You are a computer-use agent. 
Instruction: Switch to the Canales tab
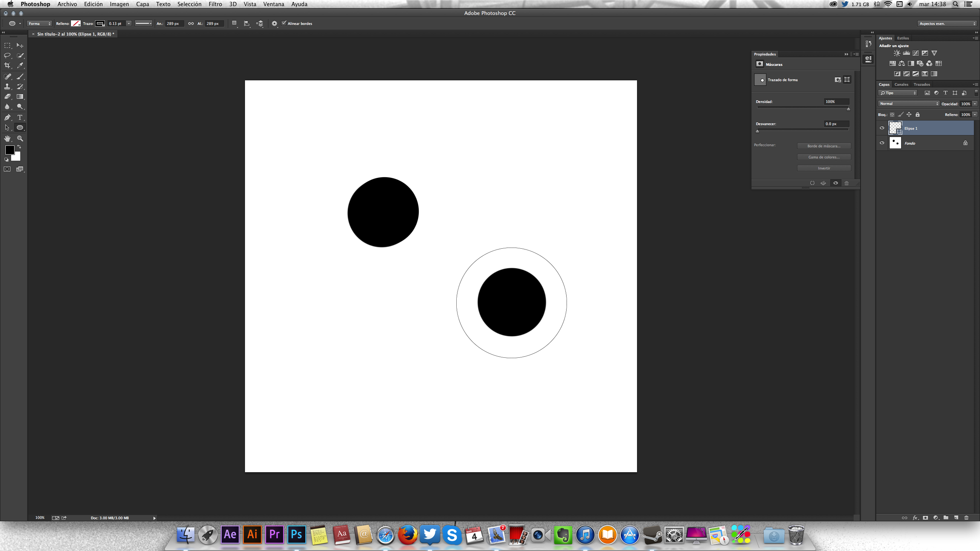901,85
